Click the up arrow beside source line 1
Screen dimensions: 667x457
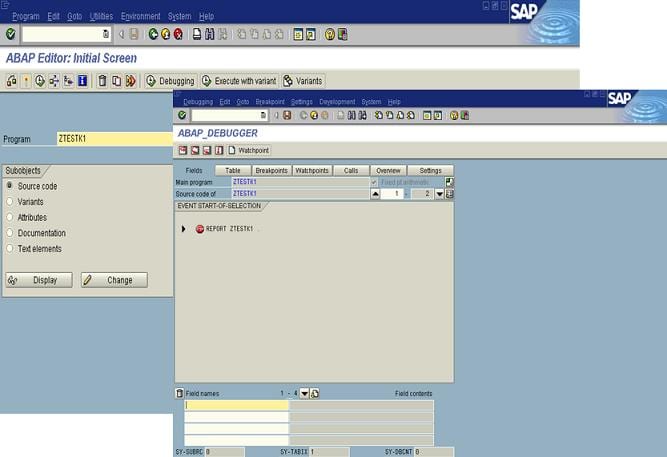click(375, 194)
